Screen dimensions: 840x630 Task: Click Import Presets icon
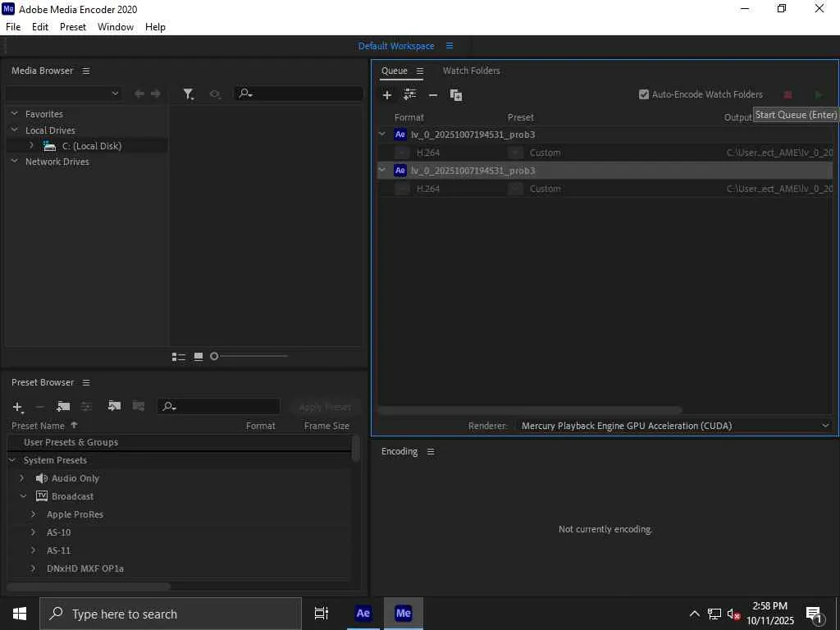tap(114, 406)
